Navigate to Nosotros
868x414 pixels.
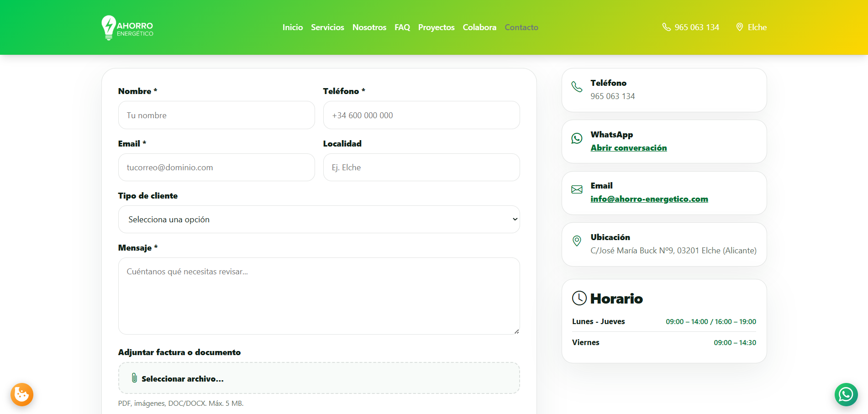click(x=369, y=27)
